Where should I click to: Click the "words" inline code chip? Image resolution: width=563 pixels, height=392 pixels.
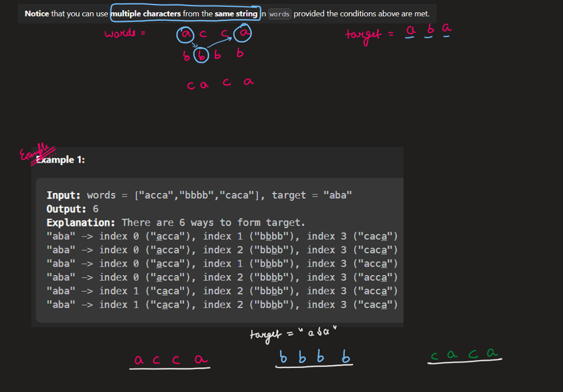click(x=279, y=14)
